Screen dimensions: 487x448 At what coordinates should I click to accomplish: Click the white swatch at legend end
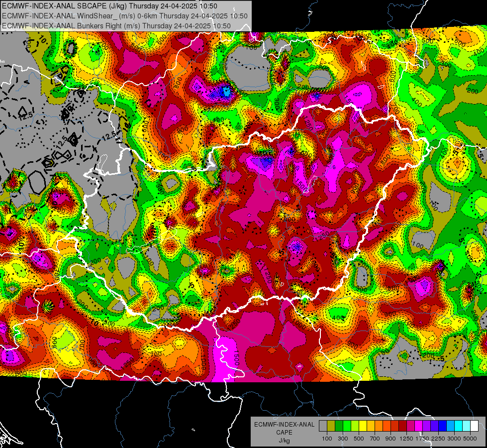[474, 426]
